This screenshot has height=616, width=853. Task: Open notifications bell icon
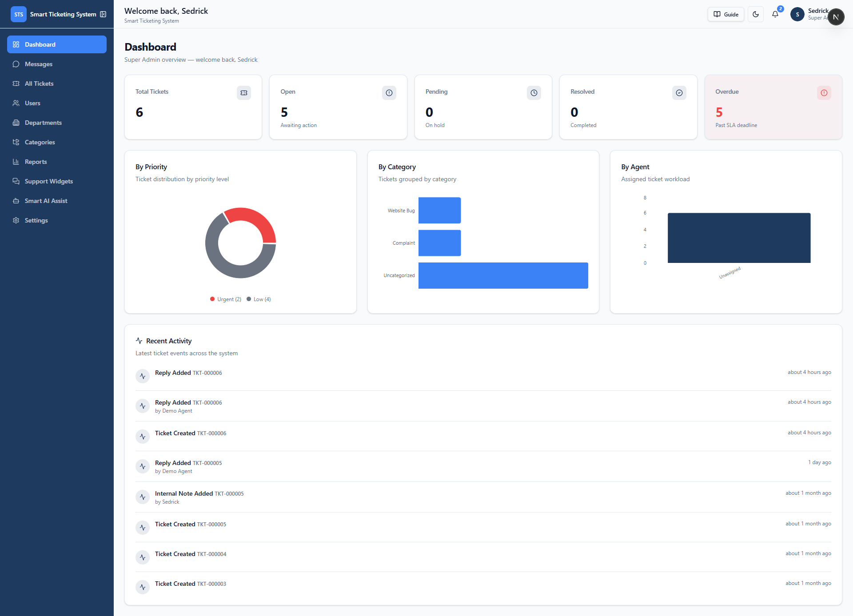point(775,14)
